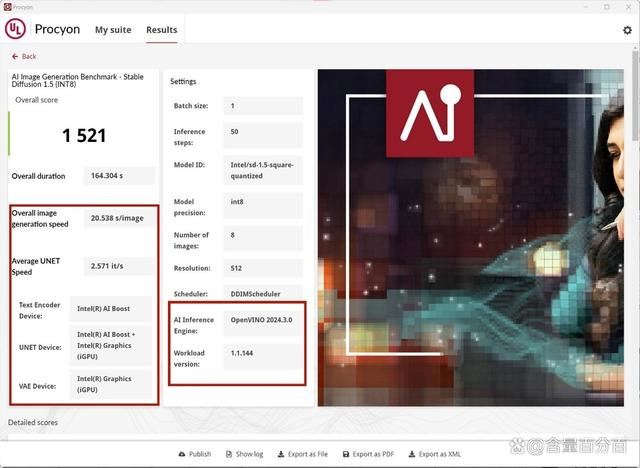The height and width of the screenshot is (468, 640).
Task: Click the Publish cloud icon button
Action: pyautogui.click(x=194, y=454)
